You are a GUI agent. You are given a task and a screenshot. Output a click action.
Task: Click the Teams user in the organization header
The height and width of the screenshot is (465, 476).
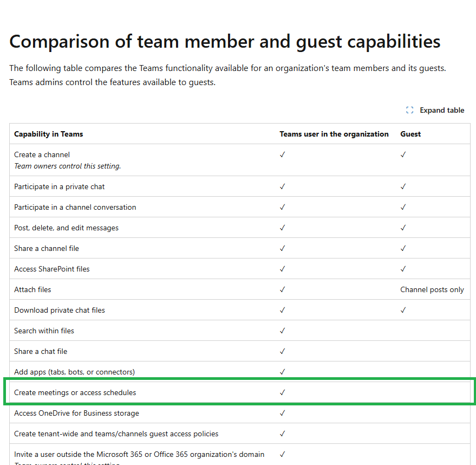[x=334, y=134]
